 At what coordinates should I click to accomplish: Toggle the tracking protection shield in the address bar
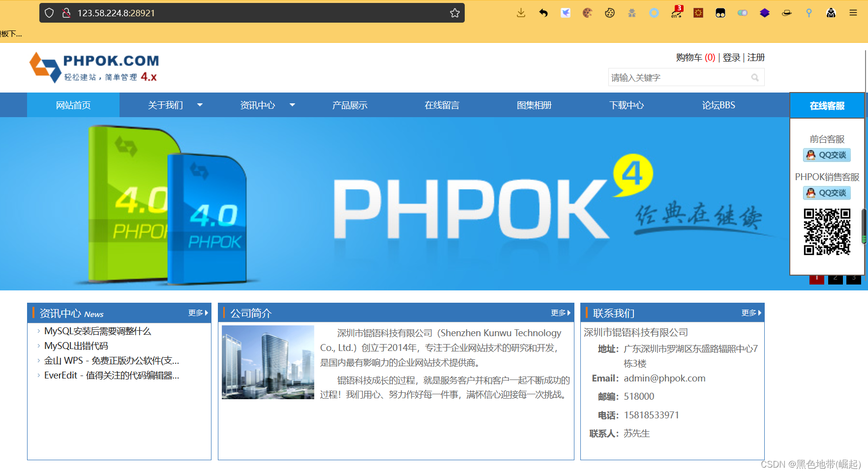tap(49, 13)
